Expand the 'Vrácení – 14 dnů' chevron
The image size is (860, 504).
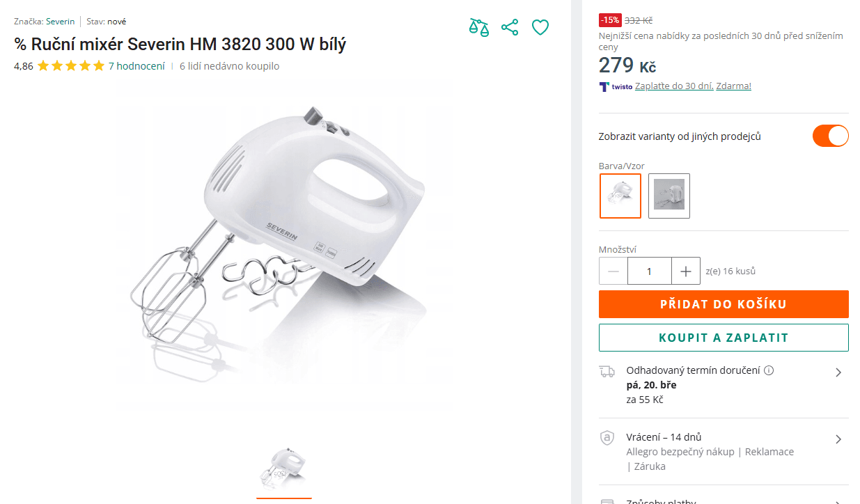click(x=838, y=439)
